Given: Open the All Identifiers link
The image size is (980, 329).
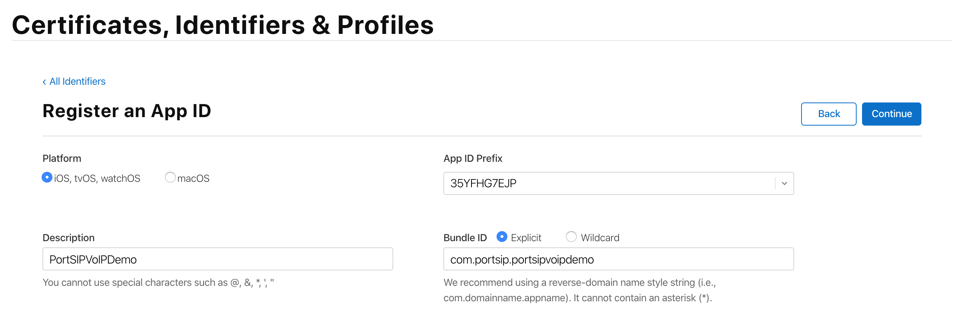Looking at the screenshot, I should coord(77,81).
